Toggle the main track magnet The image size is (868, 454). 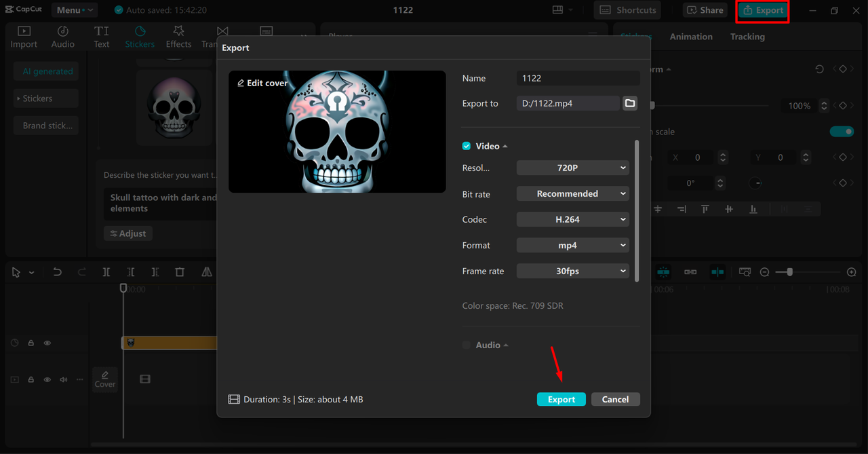pyautogui.click(x=663, y=272)
